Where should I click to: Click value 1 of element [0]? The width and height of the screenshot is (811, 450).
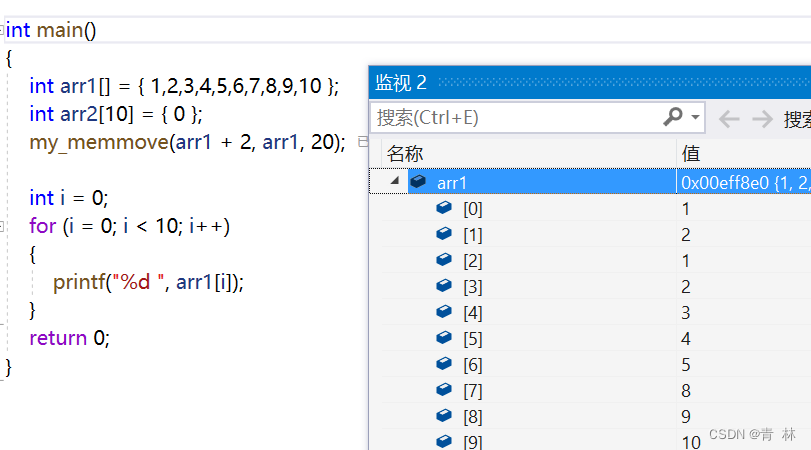pyautogui.click(x=686, y=209)
